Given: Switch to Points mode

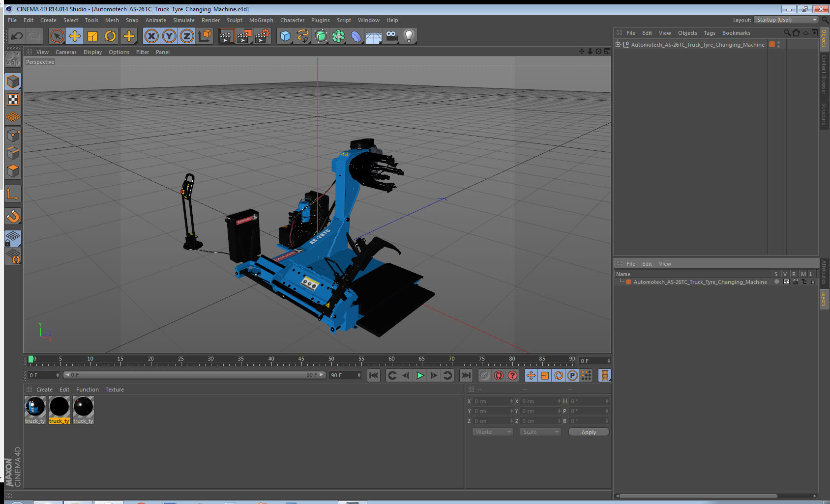Looking at the screenshot, I should click(13, 136).
